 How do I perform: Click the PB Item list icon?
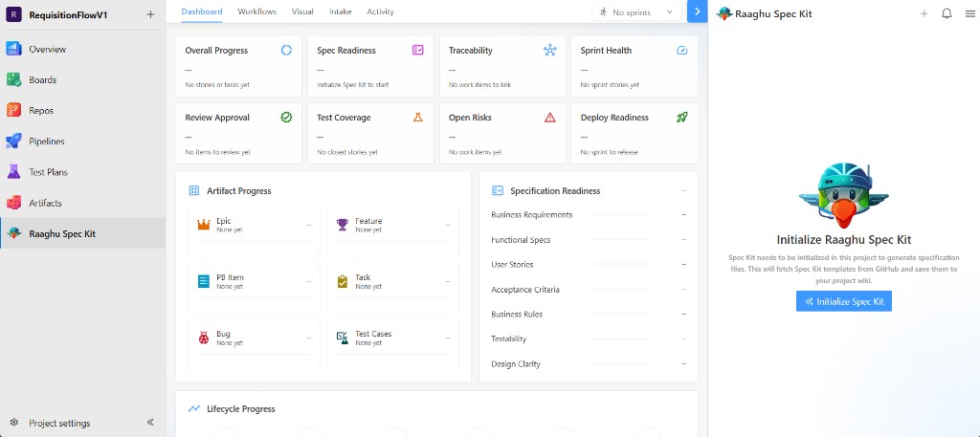204,281
